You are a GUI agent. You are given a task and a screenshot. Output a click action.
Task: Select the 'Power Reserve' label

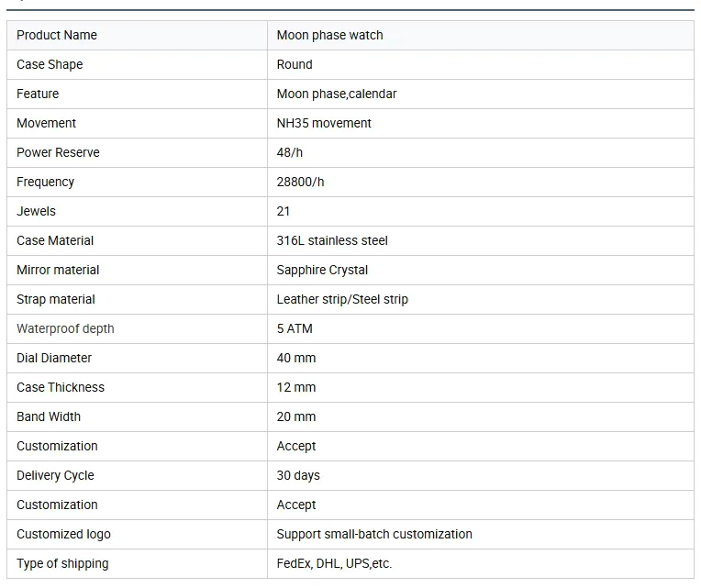coord(58,153)
